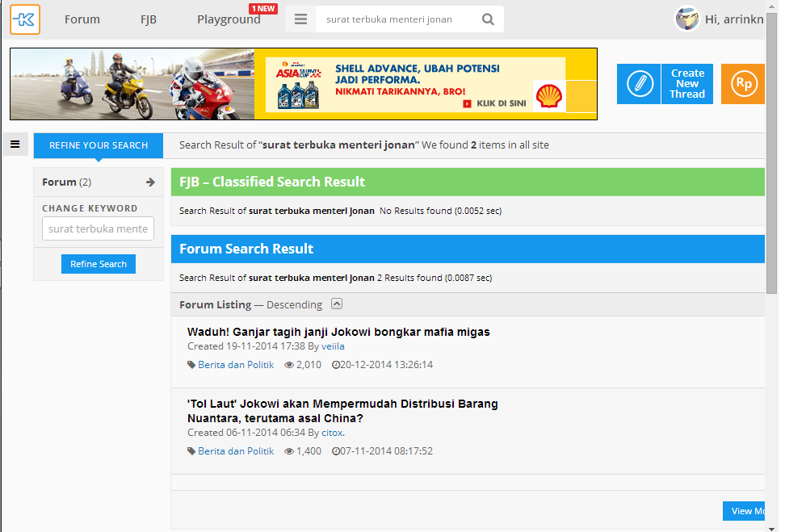Click the Forum Listing — Descending label
This screenshot has width=785, height=532.
click(x=251, y=305)
